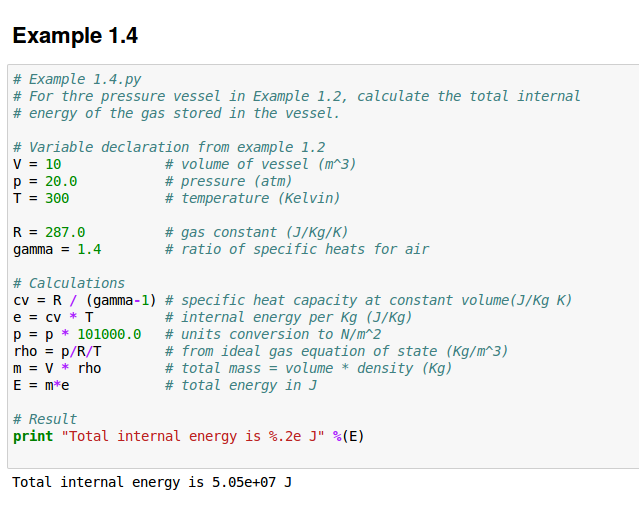Place cursor on the "m = V * rho" expression

click(x=57, y=368)
